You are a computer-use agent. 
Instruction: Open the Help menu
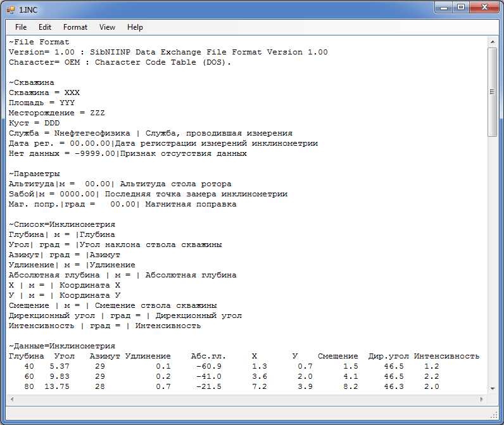(135, 27)
